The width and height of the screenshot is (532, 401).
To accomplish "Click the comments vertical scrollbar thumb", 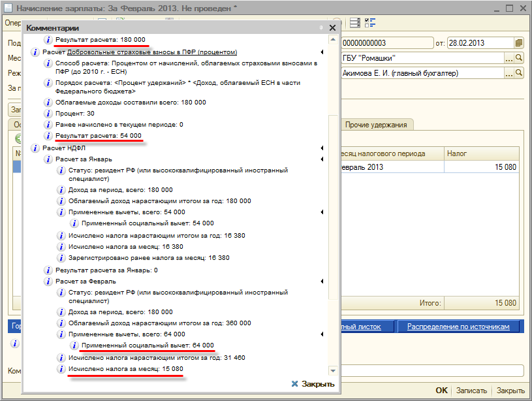I will 333,207.
